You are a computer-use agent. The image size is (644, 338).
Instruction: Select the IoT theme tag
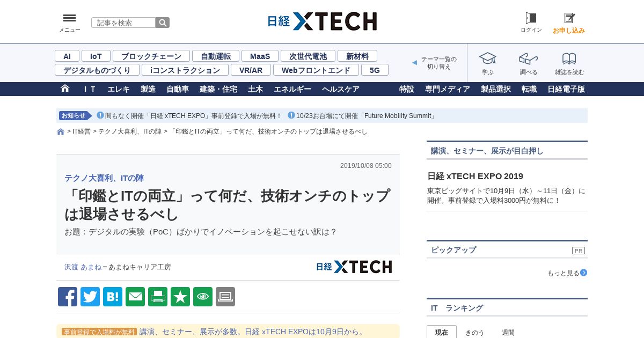(x=96, y=56)
